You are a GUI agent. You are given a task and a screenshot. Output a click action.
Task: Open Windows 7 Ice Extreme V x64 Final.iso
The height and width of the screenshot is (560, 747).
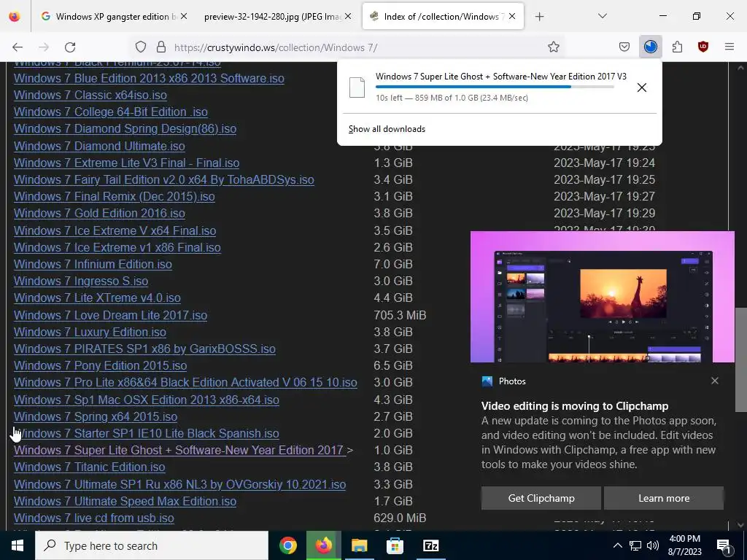tap(115, 230)
